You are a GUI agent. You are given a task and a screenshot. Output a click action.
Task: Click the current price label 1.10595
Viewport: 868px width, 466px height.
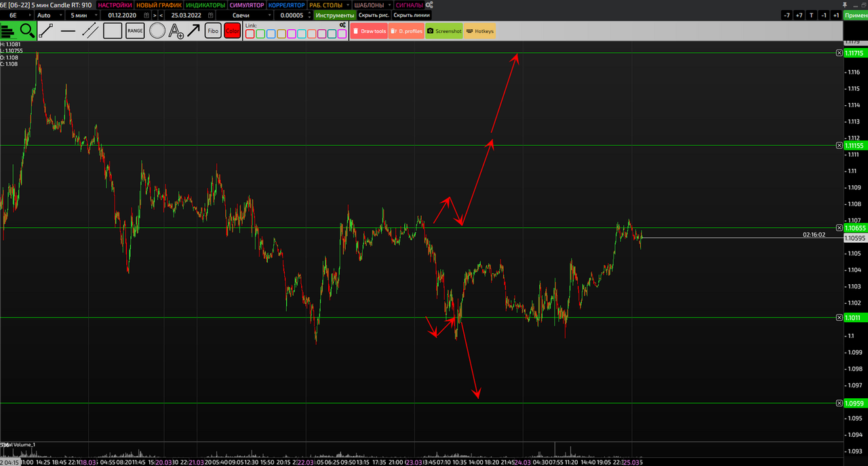click(x=854, y=238)
